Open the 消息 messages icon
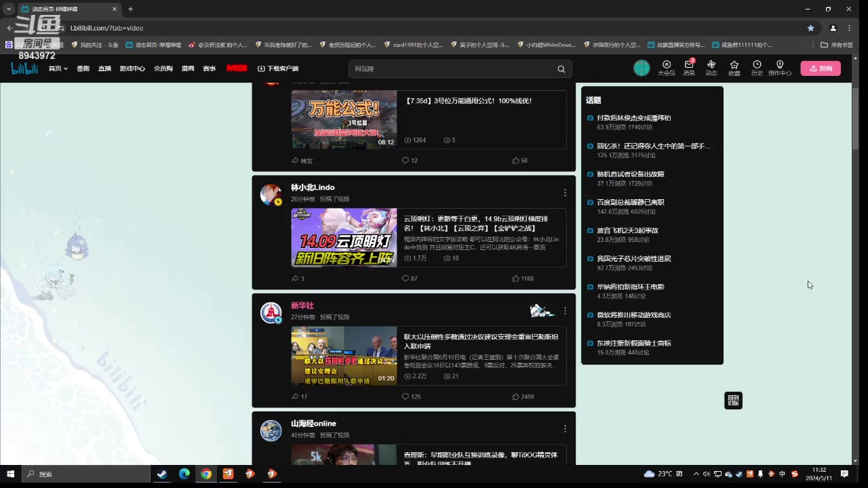This screenshot has width=868, height=488. coord(689,68)
